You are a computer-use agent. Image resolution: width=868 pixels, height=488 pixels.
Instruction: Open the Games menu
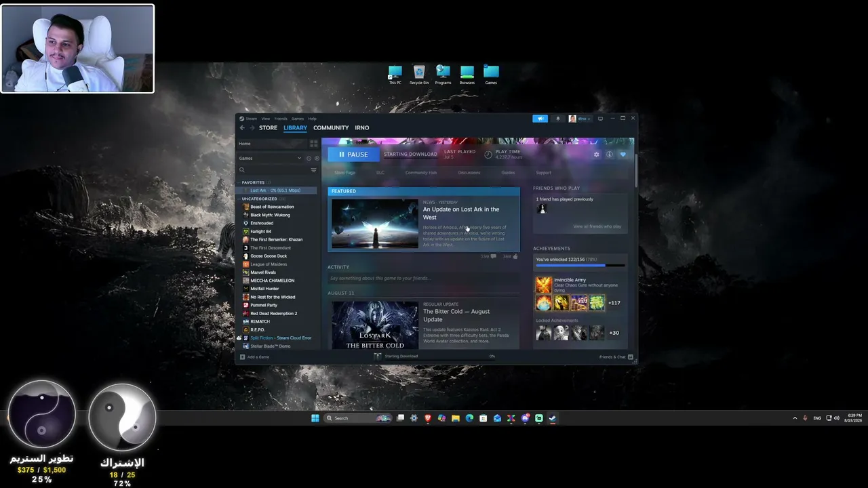pyautogui.click(x=298, y=119)
